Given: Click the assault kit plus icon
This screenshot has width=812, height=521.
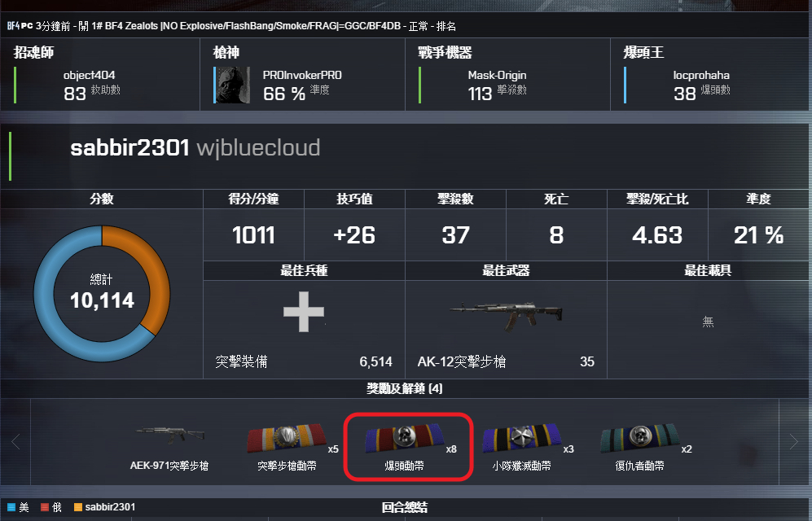Looking at the screenshot, I should tap(304, 312).
